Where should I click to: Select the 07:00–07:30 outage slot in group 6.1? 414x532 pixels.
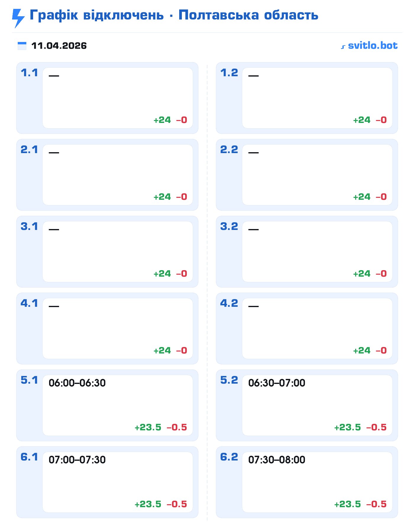click(77, 460)
